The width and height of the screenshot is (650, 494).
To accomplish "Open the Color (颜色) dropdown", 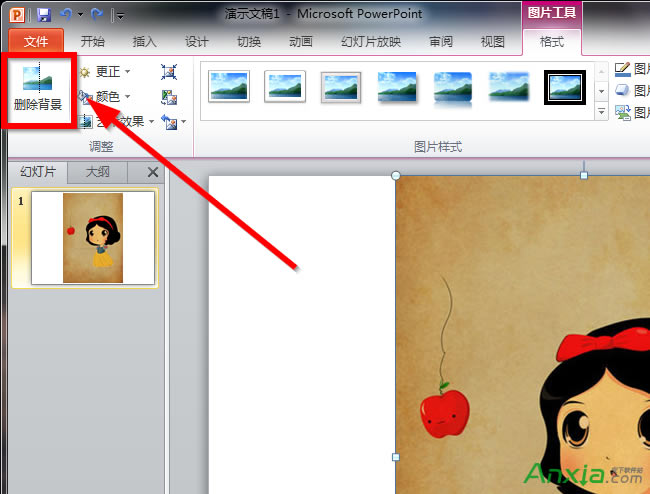I will 104,97.
